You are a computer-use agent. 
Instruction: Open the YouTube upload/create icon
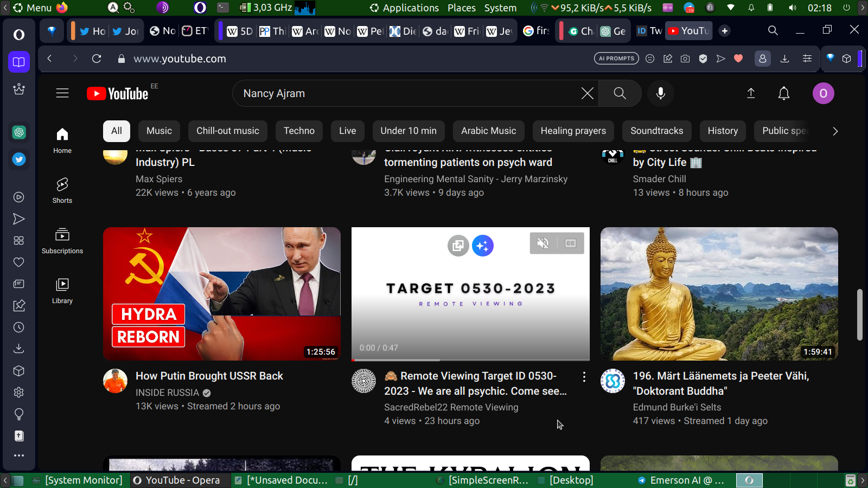point(751,93)
